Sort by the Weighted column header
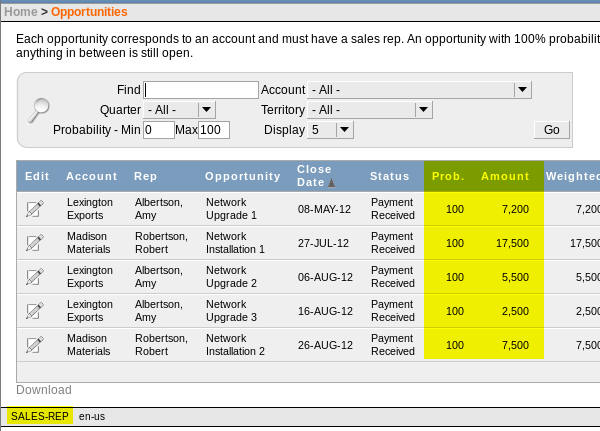This screenshot has height=431, width=600. [x=572, y=176]
